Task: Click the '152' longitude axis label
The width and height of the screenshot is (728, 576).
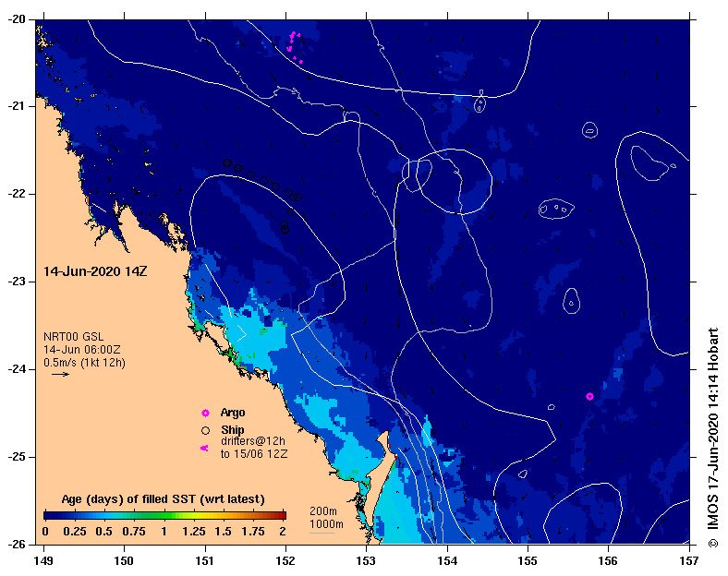Action: click(285, 561)
